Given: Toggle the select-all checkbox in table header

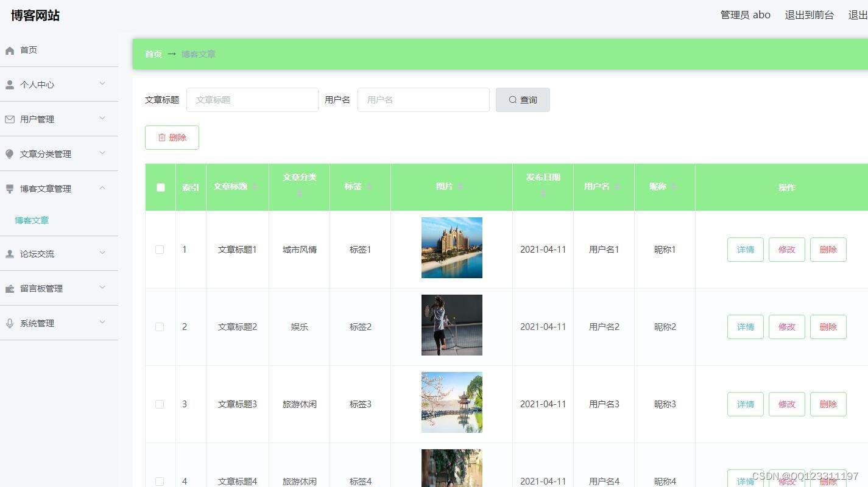Looking at the screenshot, I should coord(161,187).
